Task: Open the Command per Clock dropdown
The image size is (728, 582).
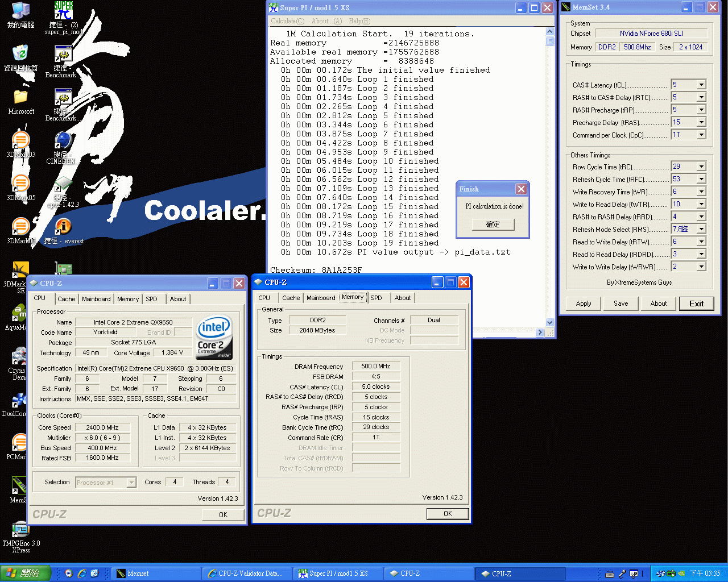Action: [x=701, y=135]
